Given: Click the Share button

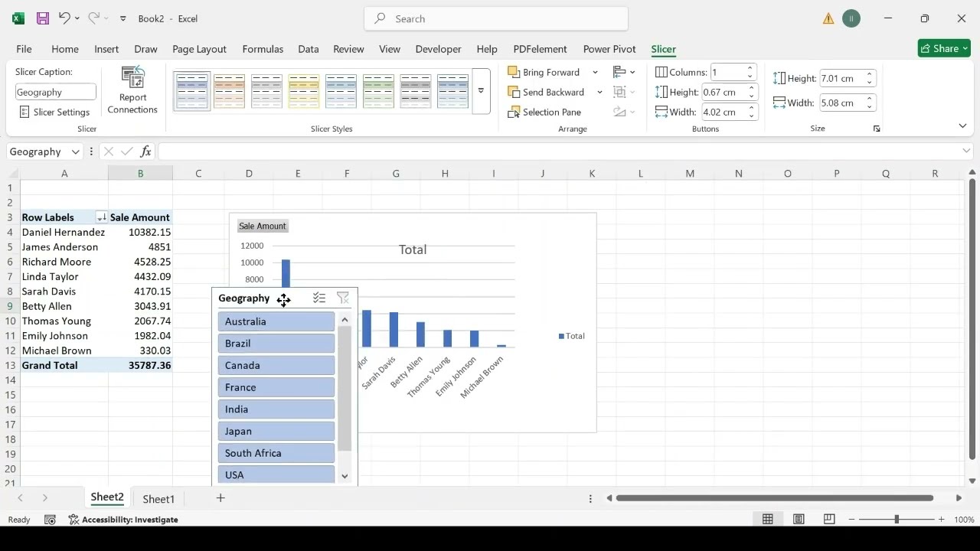Looking at the screenshot, I should [944, 48].
